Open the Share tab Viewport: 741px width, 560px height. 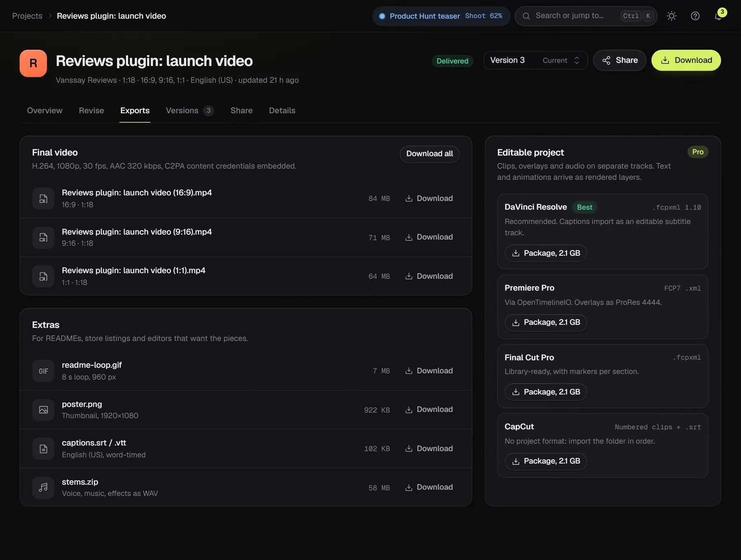242,110
